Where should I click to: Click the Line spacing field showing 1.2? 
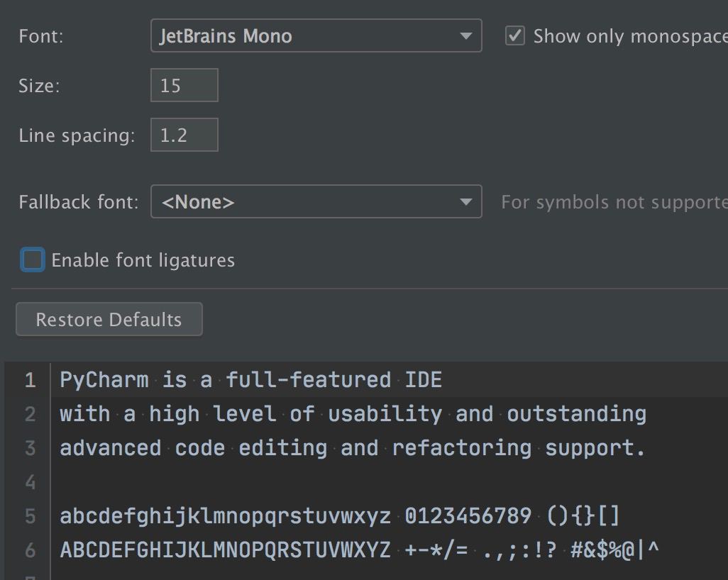tap(184, 135)
